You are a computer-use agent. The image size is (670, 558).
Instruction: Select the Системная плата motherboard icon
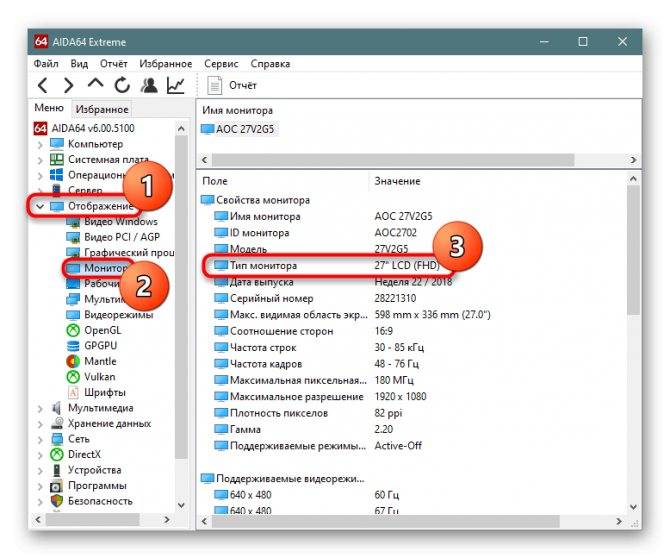57,159
